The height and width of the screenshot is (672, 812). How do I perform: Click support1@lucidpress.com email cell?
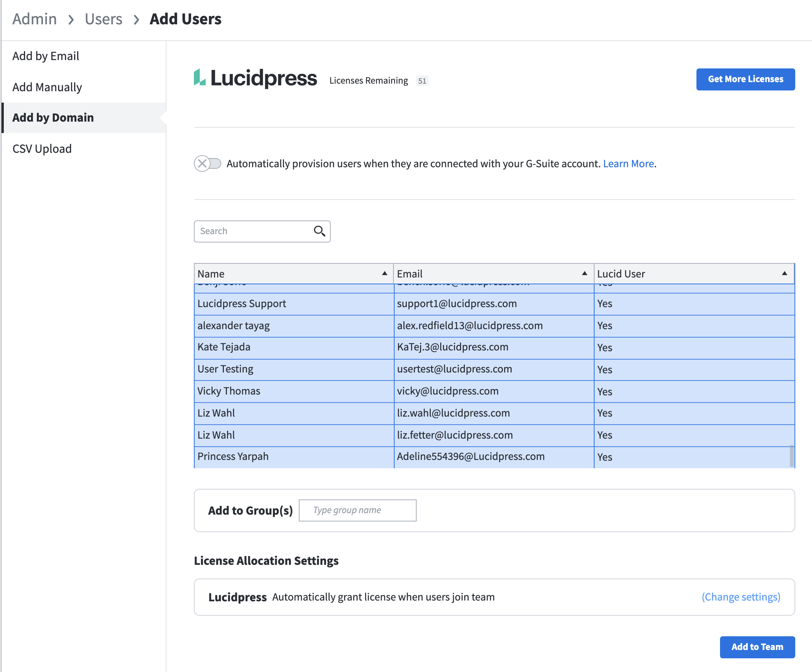click(494, 304)
